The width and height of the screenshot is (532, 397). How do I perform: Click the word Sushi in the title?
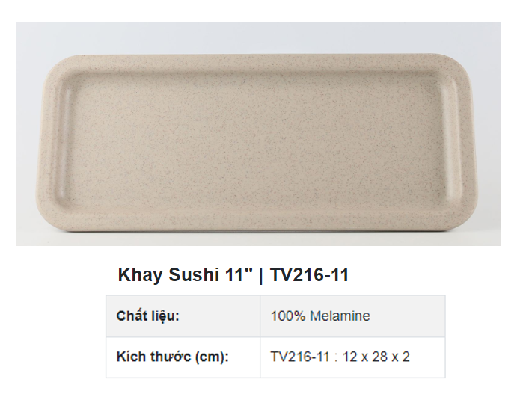(193, 274)
